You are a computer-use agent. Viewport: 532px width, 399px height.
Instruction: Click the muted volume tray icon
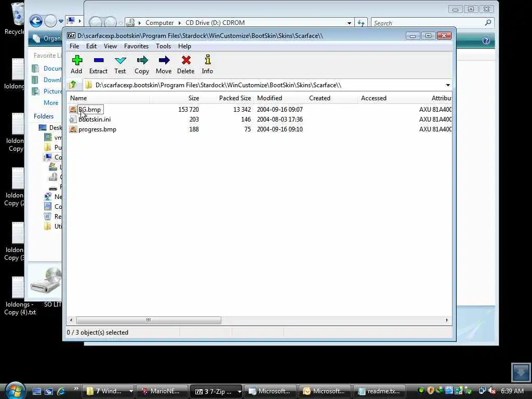(x=492, y=391)
